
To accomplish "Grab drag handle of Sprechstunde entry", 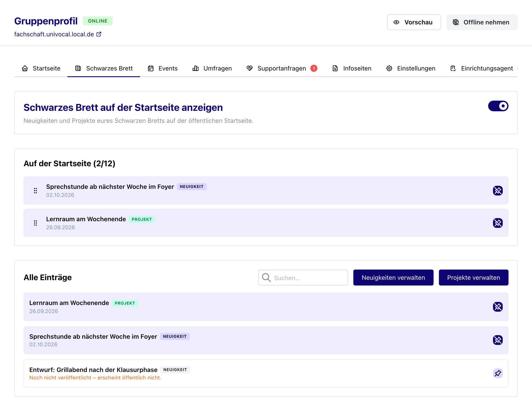I will [35, 190].
